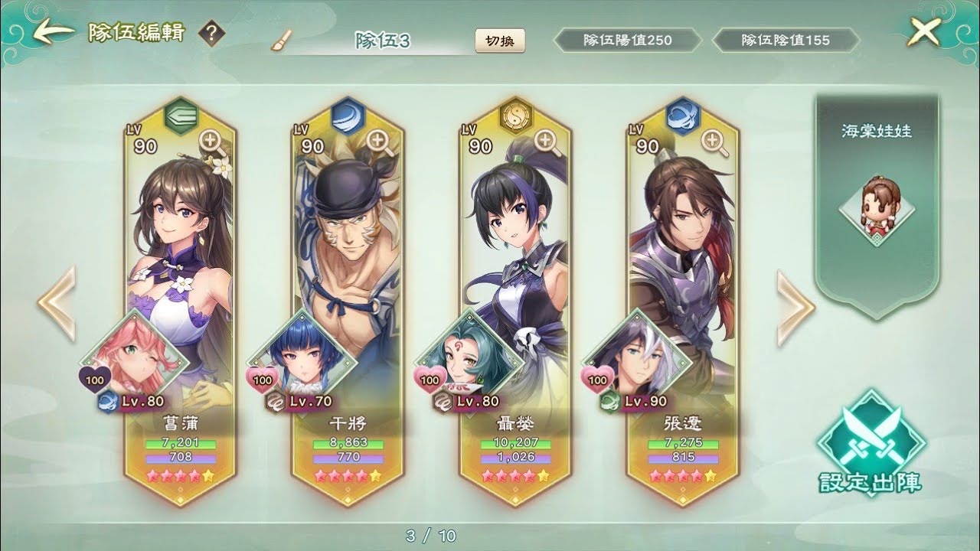Close the team edit screen

tap(923, 31)
